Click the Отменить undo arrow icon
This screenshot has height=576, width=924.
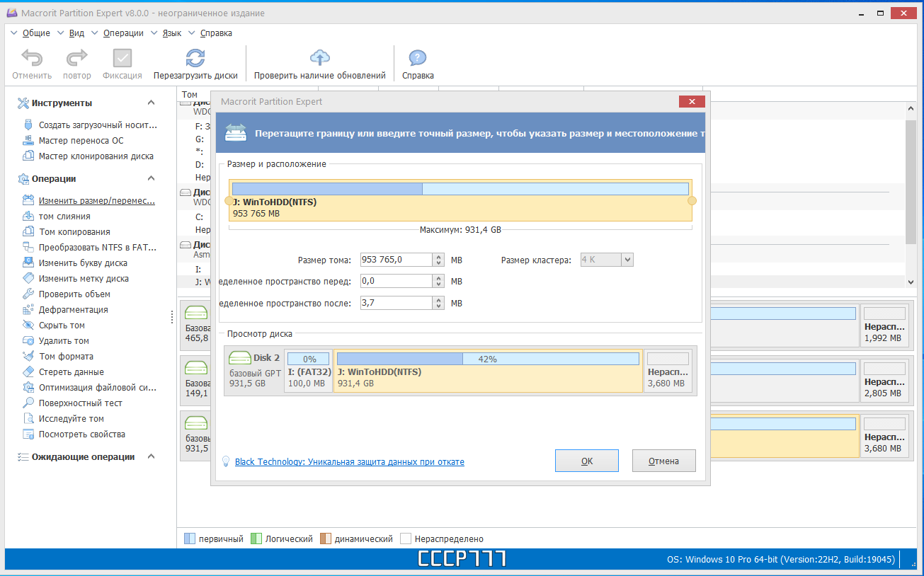(x=32, y=58)
